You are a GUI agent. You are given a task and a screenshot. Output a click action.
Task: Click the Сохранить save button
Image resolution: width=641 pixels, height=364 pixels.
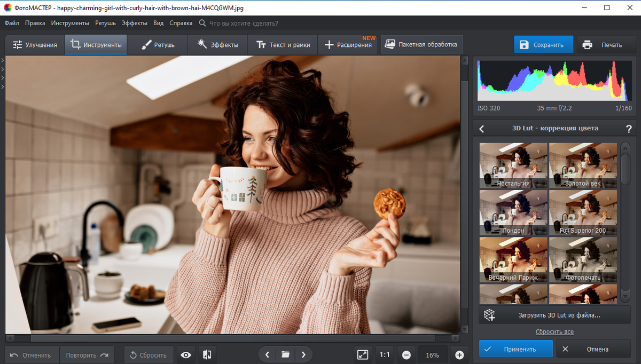tap(543, 45)
